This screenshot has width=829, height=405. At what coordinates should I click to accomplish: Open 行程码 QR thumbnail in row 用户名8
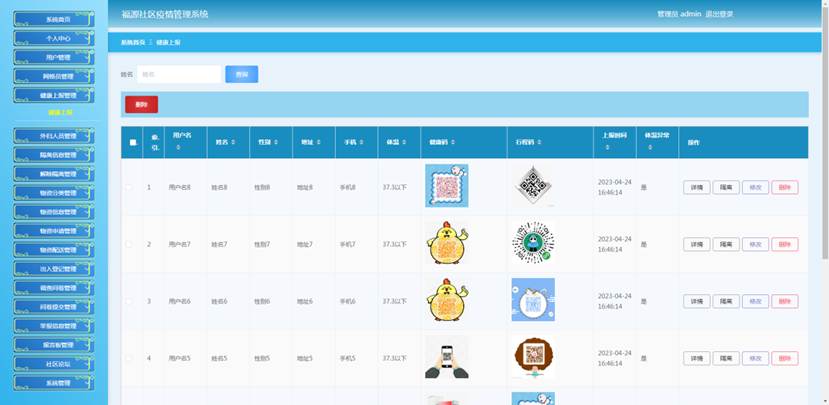(533, 186)
